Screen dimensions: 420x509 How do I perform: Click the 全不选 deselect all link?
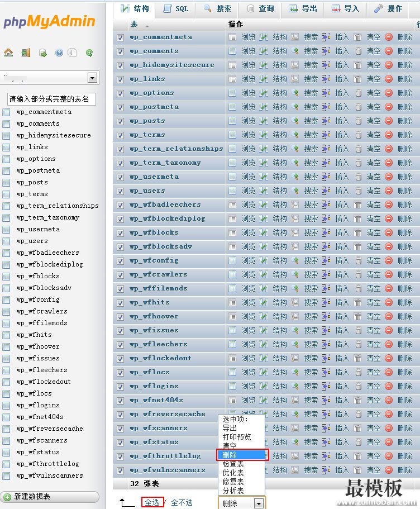click(x=182, y=502)
